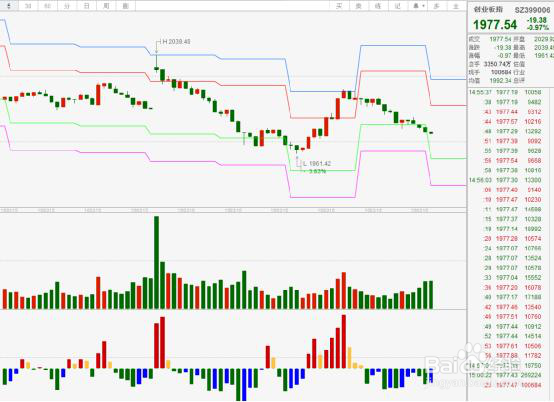Image resolution: width=554 pixels, height=402 pixels.
Task: Click the tallest green volume bar
Action: [157, 263]
